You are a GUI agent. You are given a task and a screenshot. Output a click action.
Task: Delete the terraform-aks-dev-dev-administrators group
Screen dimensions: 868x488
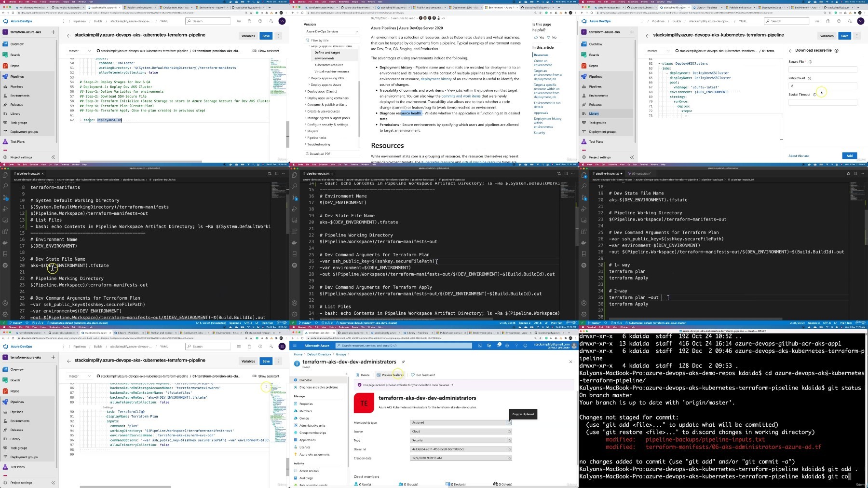[363, 375]
